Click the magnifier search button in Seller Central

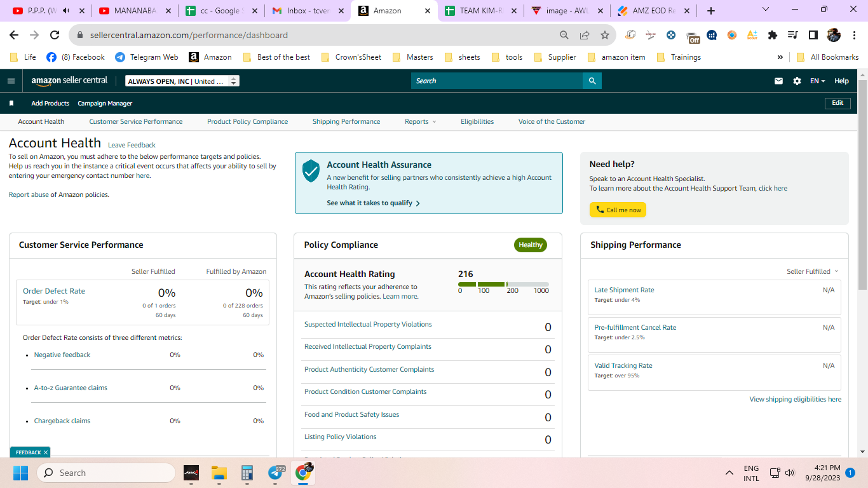(592, 81)
